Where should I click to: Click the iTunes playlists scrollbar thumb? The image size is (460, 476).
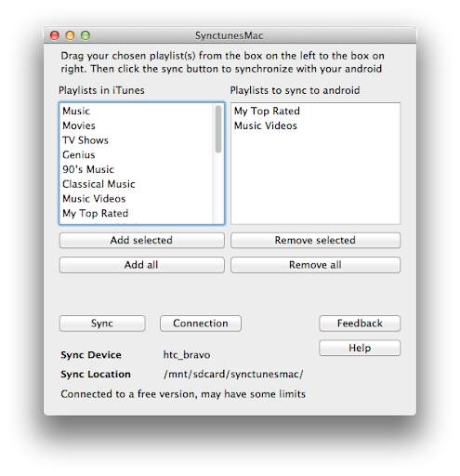pyautogui.click(x=218, y=129)
